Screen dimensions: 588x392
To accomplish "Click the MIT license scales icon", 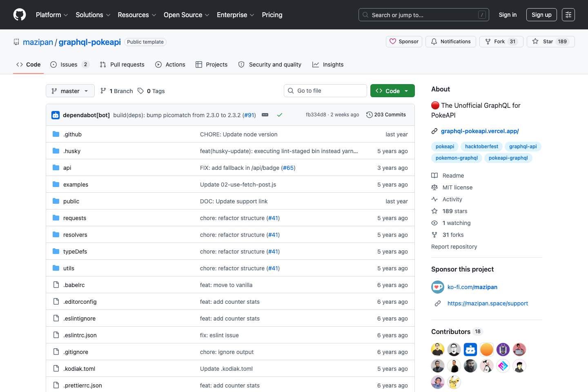I will [x=434, y=187].
